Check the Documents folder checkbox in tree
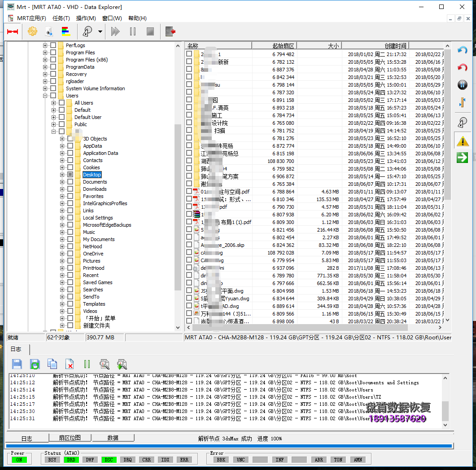Screen dimensions: 476x470 click(x=70, y=182)
